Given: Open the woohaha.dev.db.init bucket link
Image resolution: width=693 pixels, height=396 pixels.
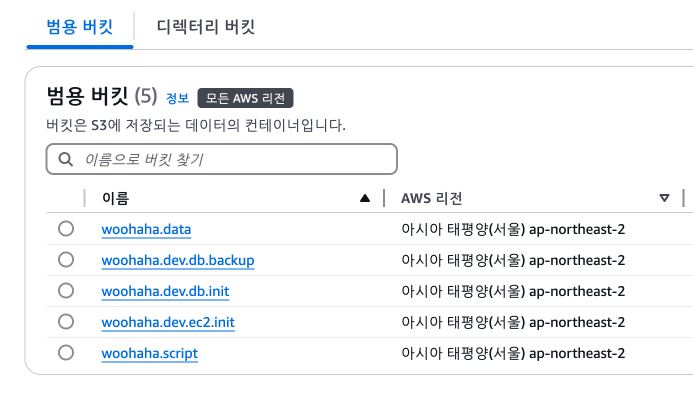Looking at the screenshot, I should click(x=165, y=292).
